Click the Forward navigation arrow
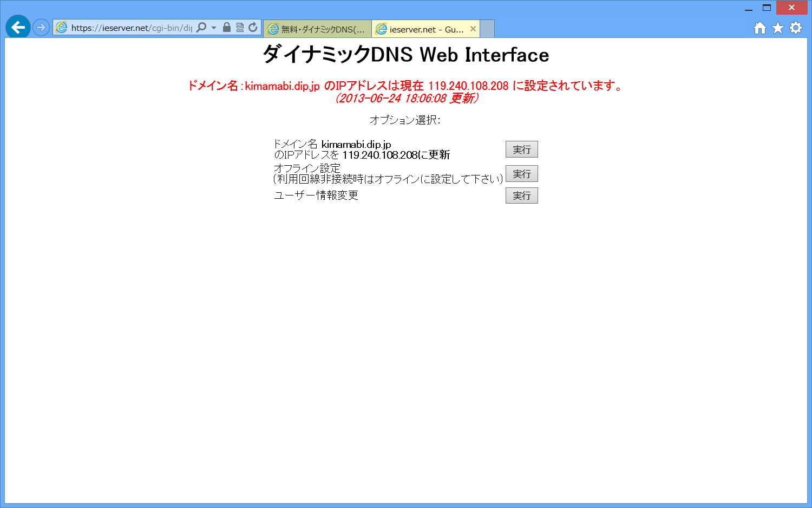This screenshot has height=508, width=812. click(x=41, y=27)
